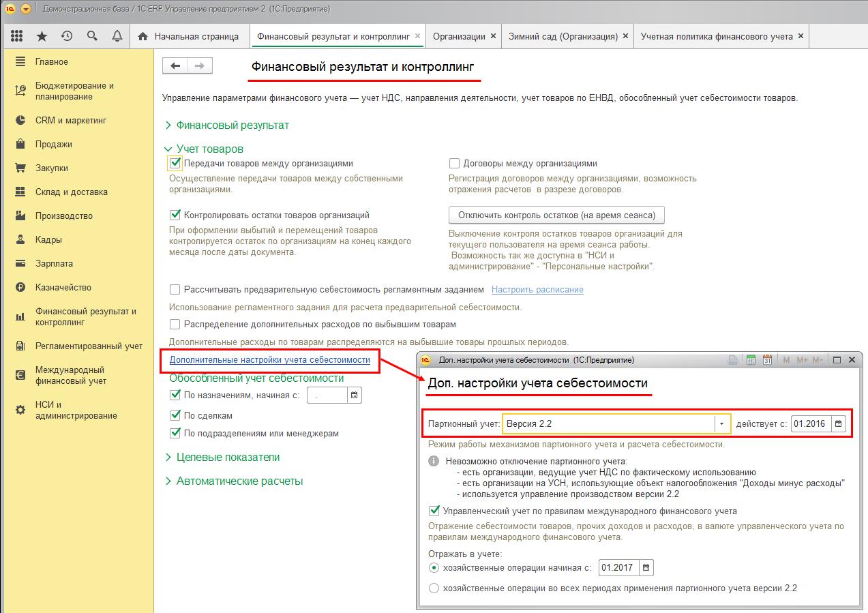Open the calculator icon in the dialog title bar
Image resolution: width=868 pixels, height=613 pixels.
[x=751, y=360]
